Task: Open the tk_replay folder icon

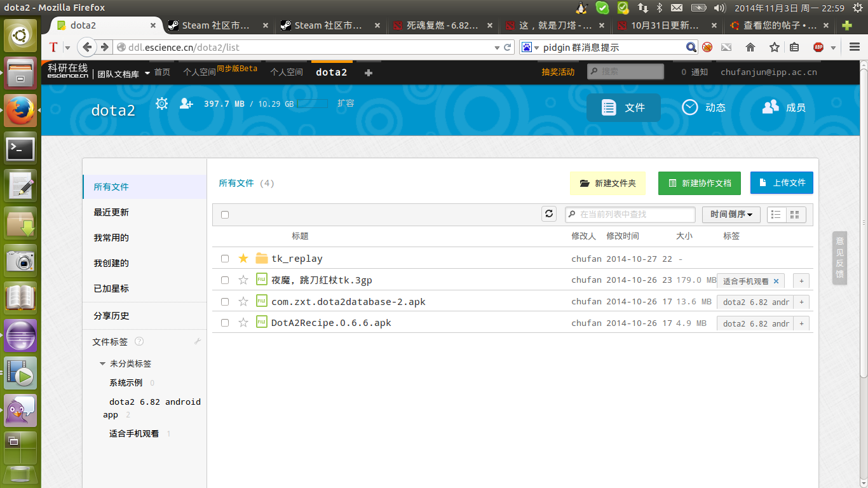Action: pyautogui.click(x=262, y=259)
